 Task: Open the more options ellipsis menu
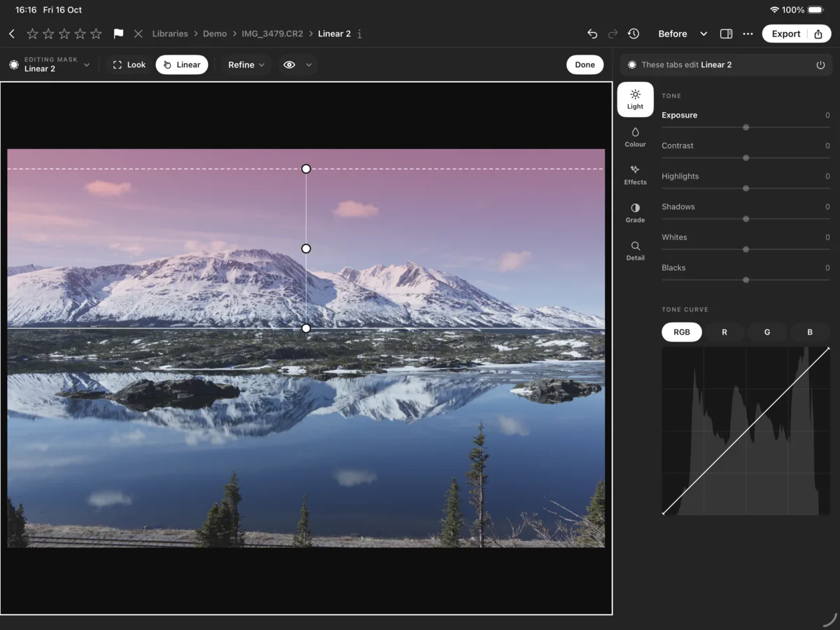click(748, 34)
